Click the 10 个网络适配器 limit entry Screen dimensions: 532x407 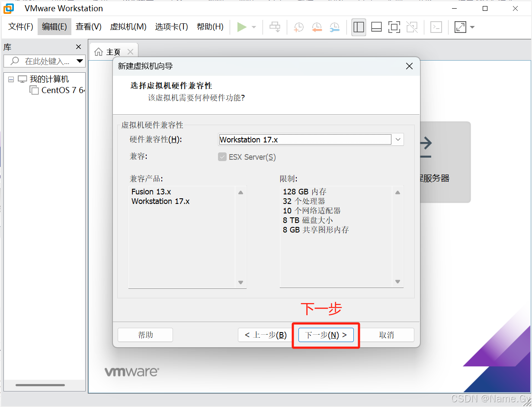click(x=312, y=211)
